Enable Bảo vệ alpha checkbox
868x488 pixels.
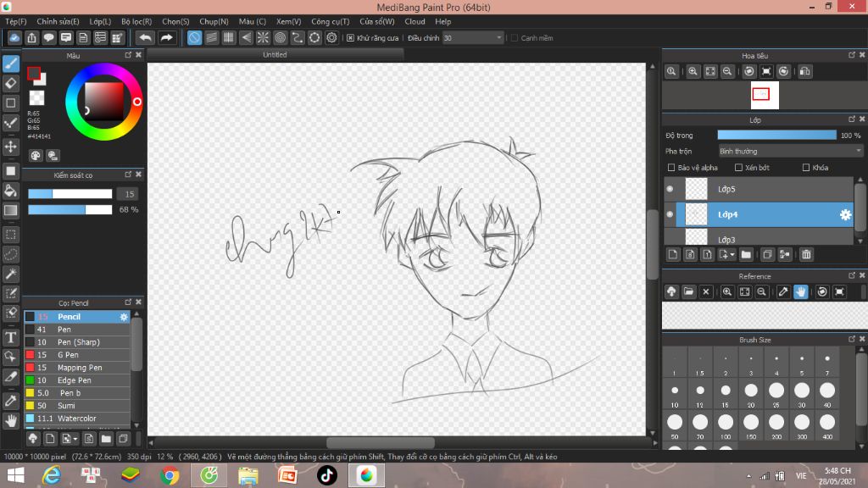click(671, 168)
